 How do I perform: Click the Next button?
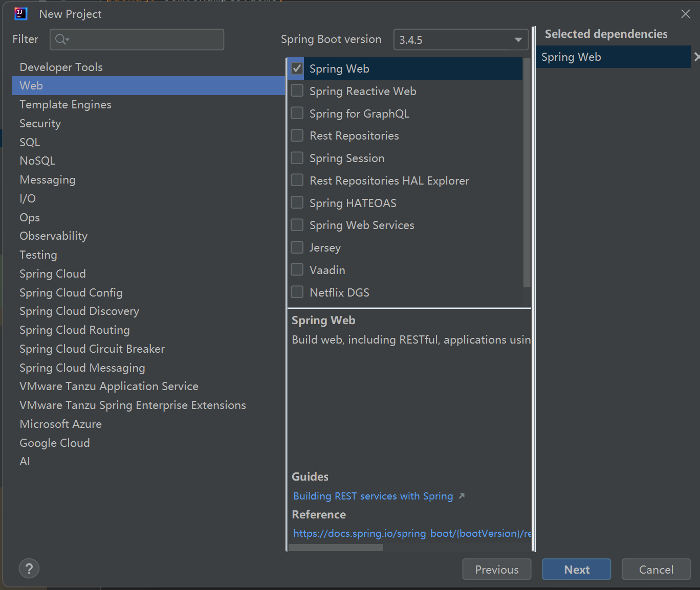(577, 569)
